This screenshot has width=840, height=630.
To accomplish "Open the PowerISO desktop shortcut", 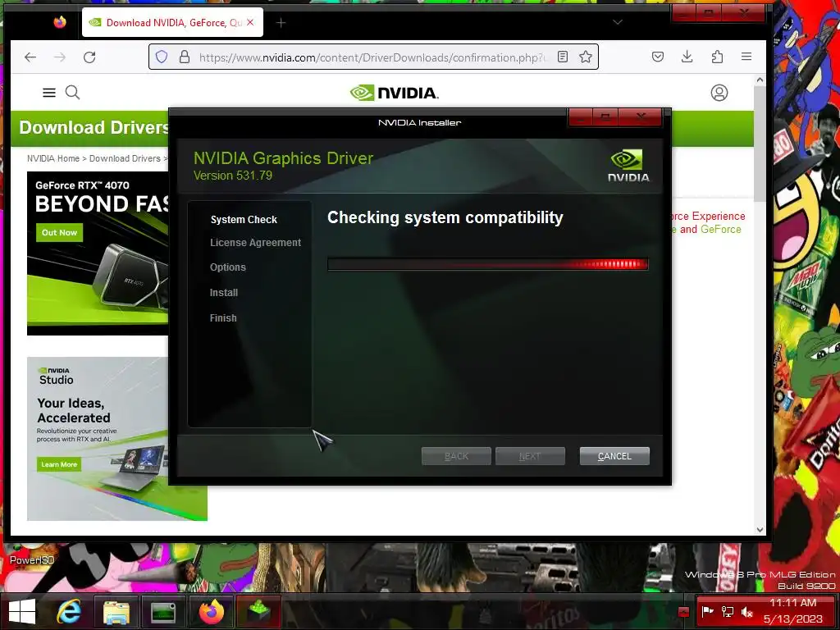I will (32, 555).
